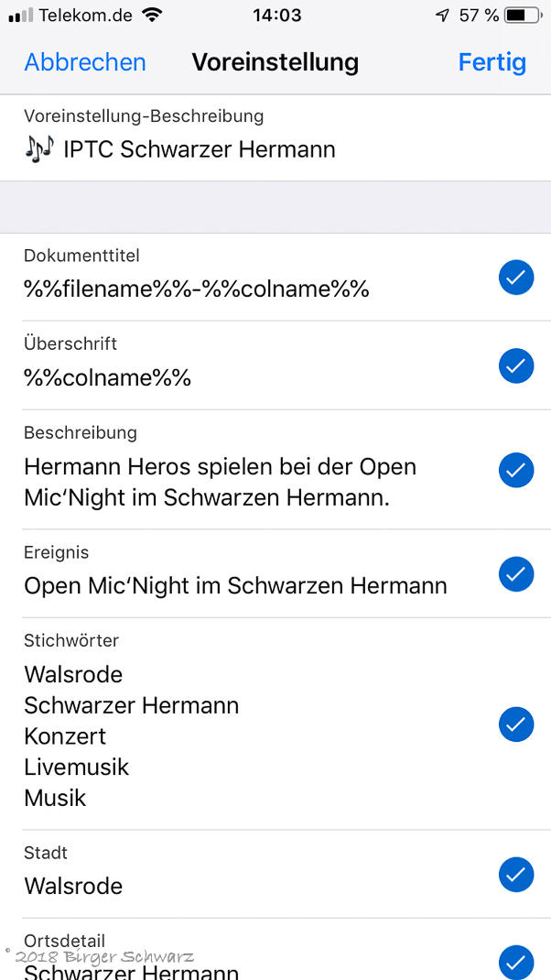Uncheck the Dokumenttitel field checkmark
This screenshot has width=551, height=980.
click(516, 278)
